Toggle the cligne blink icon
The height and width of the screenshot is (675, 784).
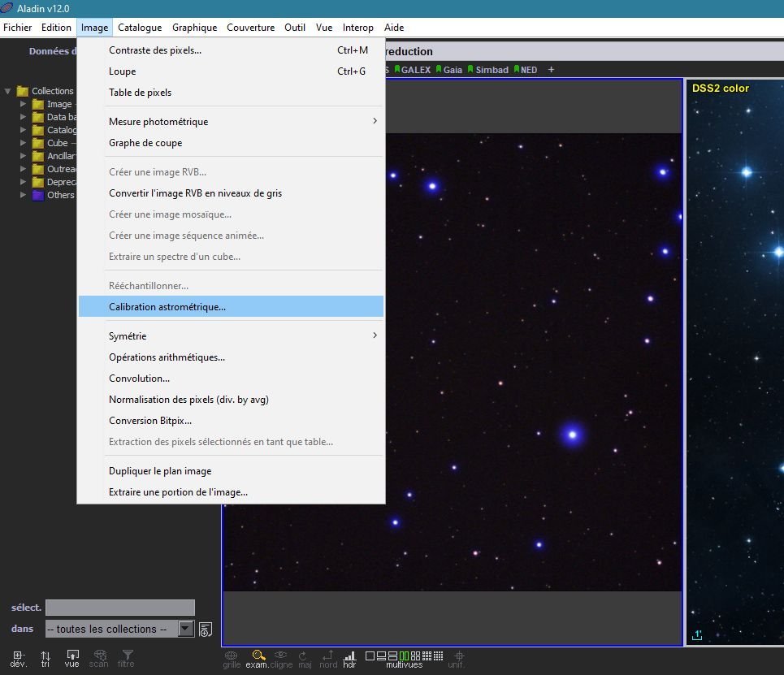[281, 656]
